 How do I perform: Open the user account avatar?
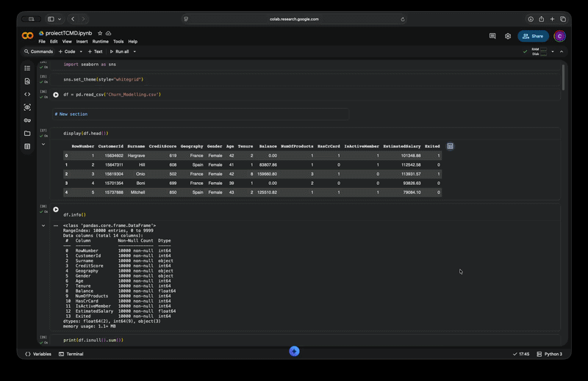coord(559,36)
